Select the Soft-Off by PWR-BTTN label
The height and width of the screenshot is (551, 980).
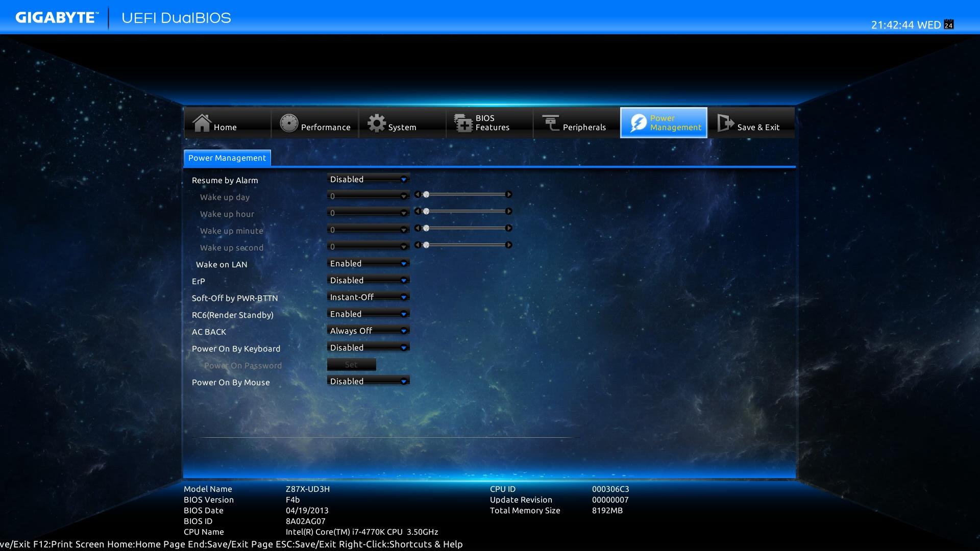235,298
